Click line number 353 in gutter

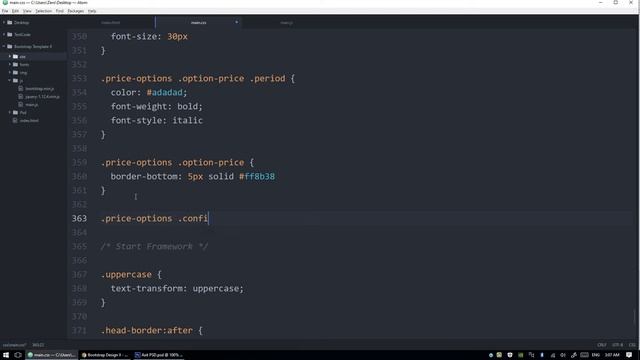[x=79, y=78]
